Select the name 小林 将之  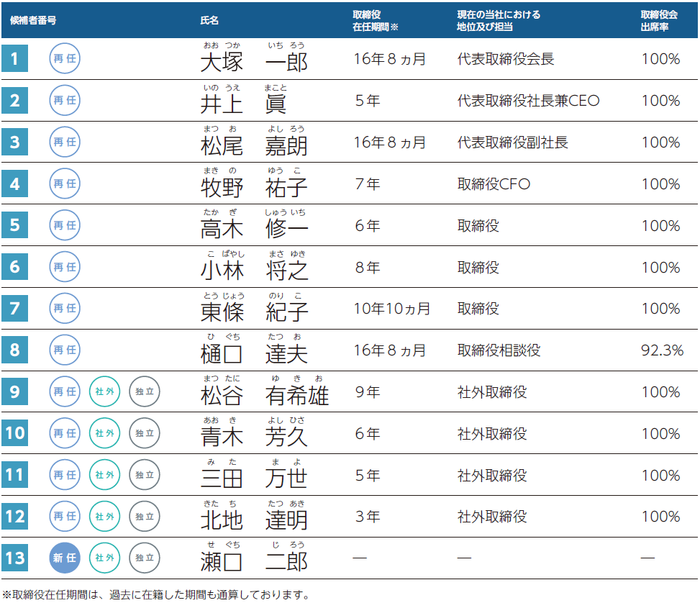tap(254, 271)
